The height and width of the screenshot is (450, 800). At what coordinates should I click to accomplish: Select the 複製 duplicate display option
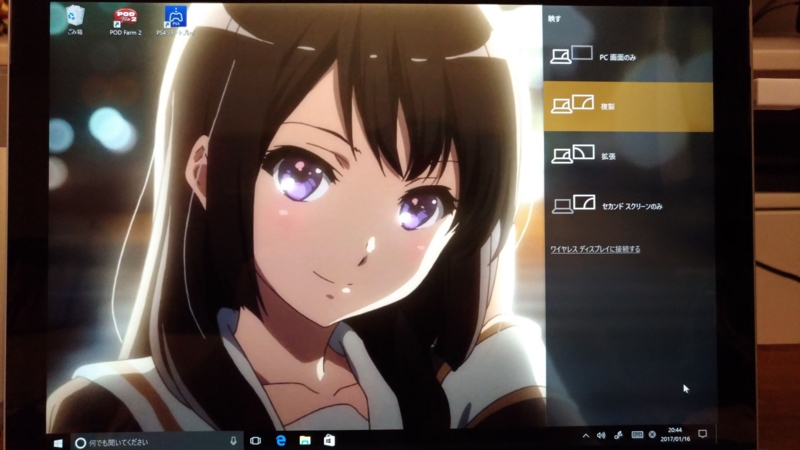coord(628,106)
